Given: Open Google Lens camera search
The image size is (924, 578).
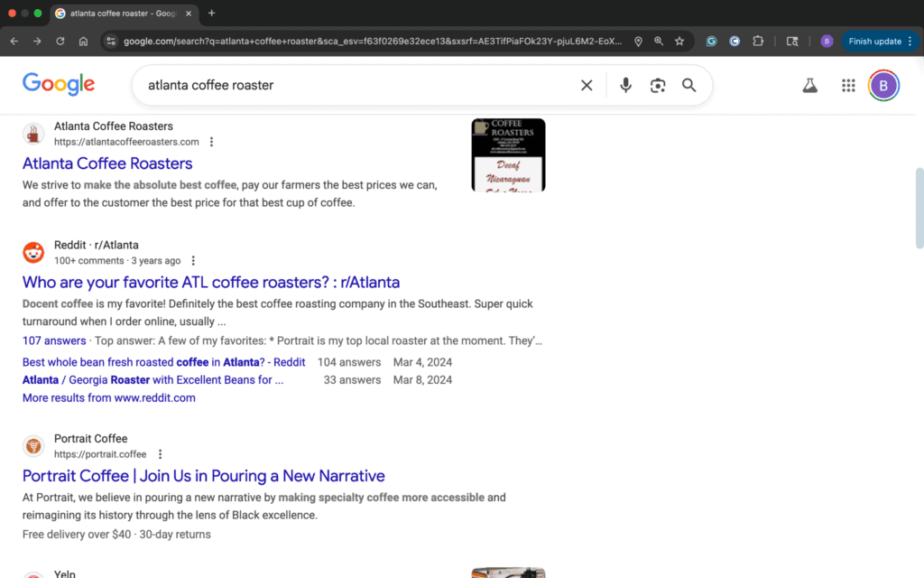Looking at the screenshot, I should pyautogui.click(x=657, y=85).
